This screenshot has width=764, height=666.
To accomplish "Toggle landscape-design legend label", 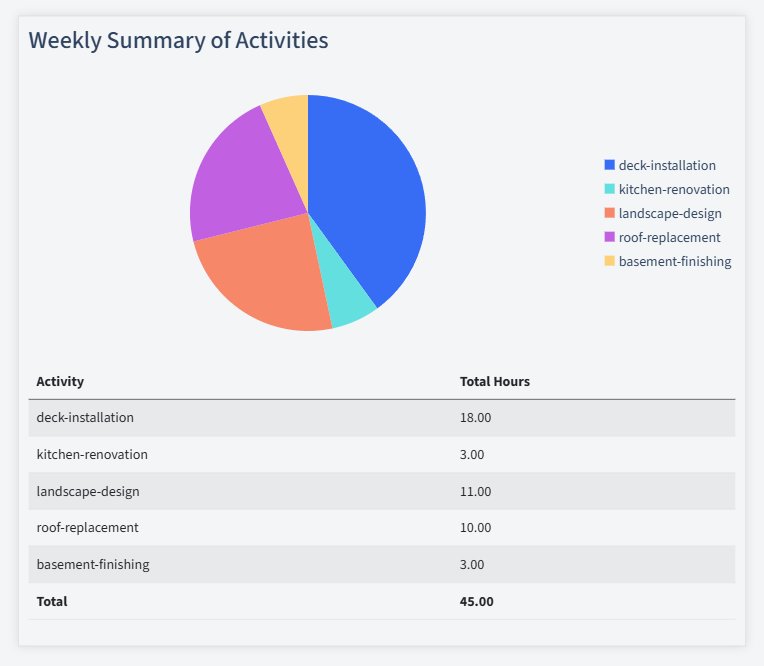I will [670, 213].
